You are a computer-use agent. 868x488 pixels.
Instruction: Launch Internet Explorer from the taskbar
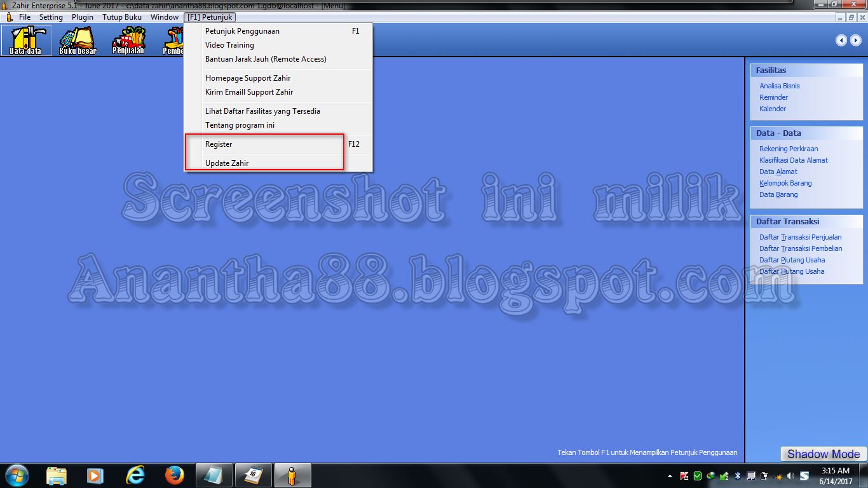coord(135,475)
